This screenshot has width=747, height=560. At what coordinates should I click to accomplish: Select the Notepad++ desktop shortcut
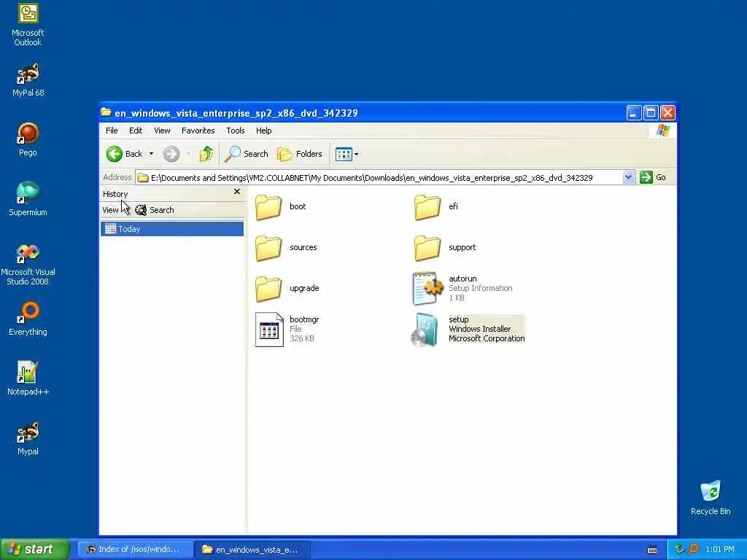(x=28, y=378)
